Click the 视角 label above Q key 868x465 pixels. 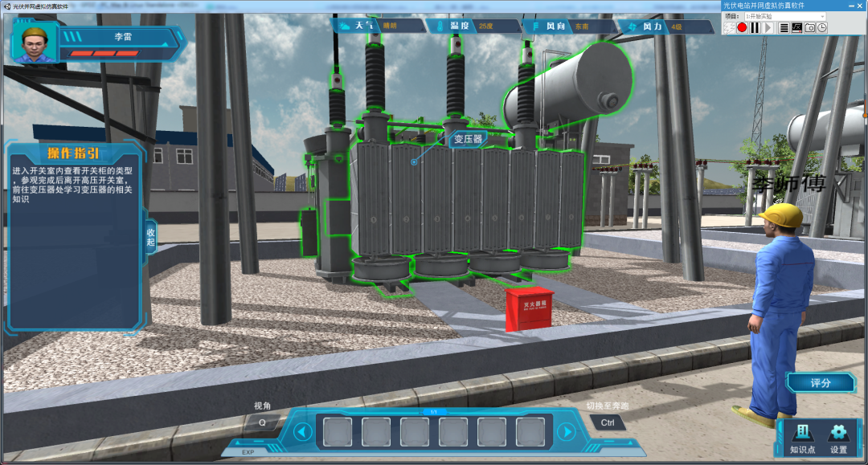(x=262, y=406)
